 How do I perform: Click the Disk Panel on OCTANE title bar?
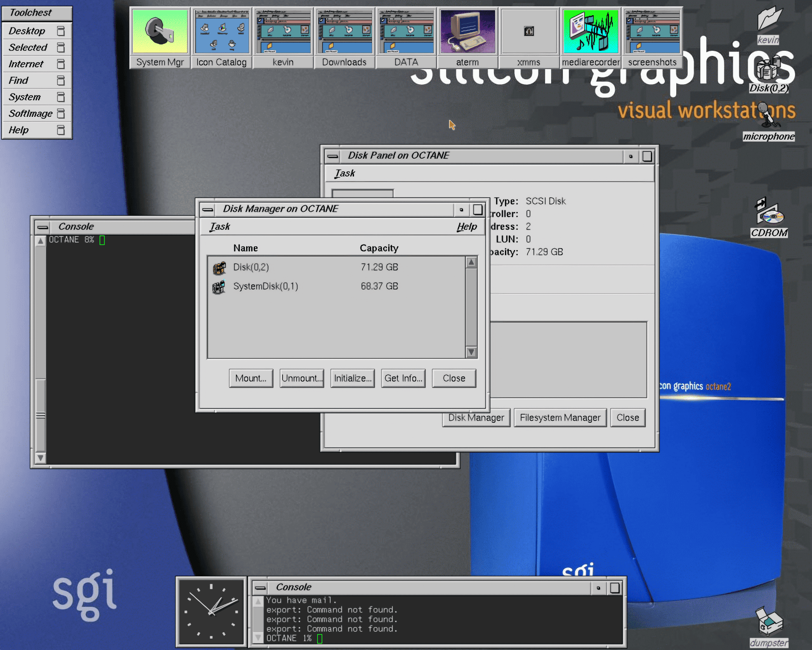481,156
